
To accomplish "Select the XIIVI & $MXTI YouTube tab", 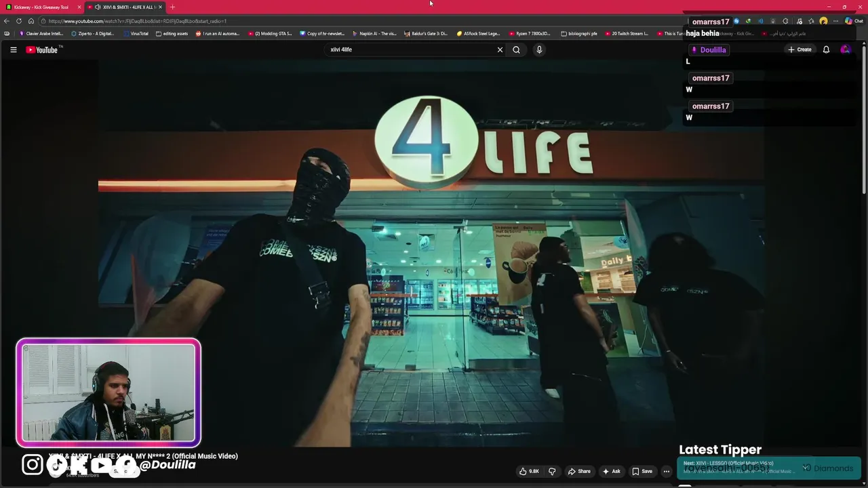I will tap(125, 7).
